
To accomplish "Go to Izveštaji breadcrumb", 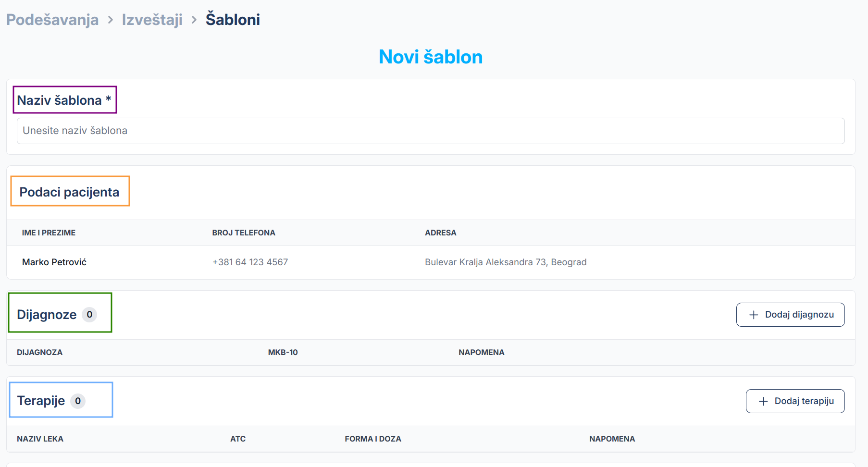I will pos(152,20).
